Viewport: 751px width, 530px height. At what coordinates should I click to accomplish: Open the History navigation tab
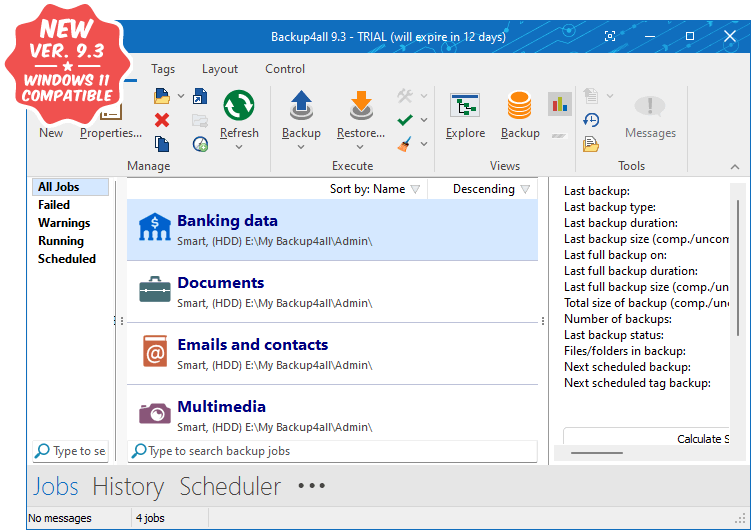[x=128, y=486]
